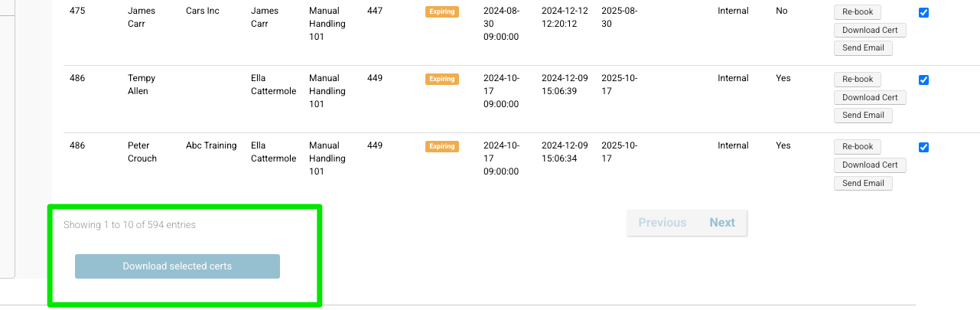980x310 pixels.
Task: Download Cert in Tempy Allen's row
Action: [870, 98]
